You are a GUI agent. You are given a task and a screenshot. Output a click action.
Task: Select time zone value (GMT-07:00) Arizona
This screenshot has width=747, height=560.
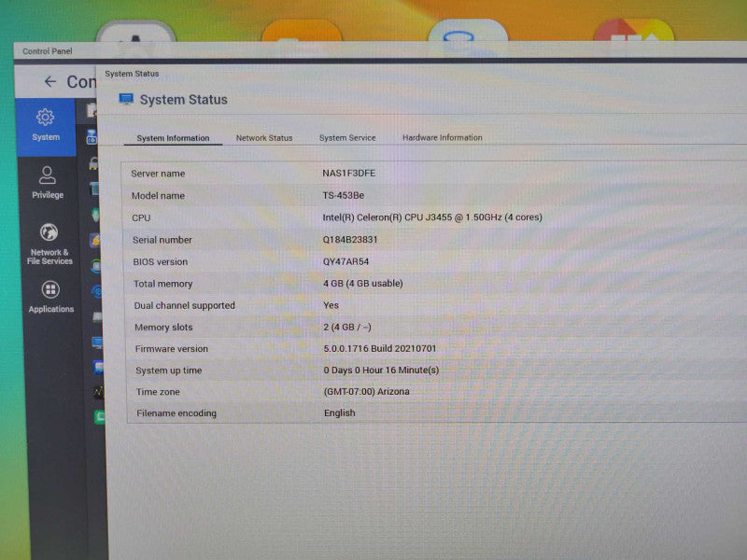(x=366, y=391)
